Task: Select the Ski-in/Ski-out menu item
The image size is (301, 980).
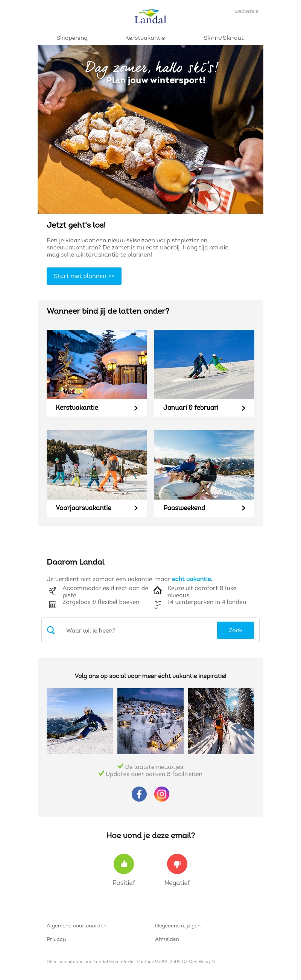Action: coord(223,38)
